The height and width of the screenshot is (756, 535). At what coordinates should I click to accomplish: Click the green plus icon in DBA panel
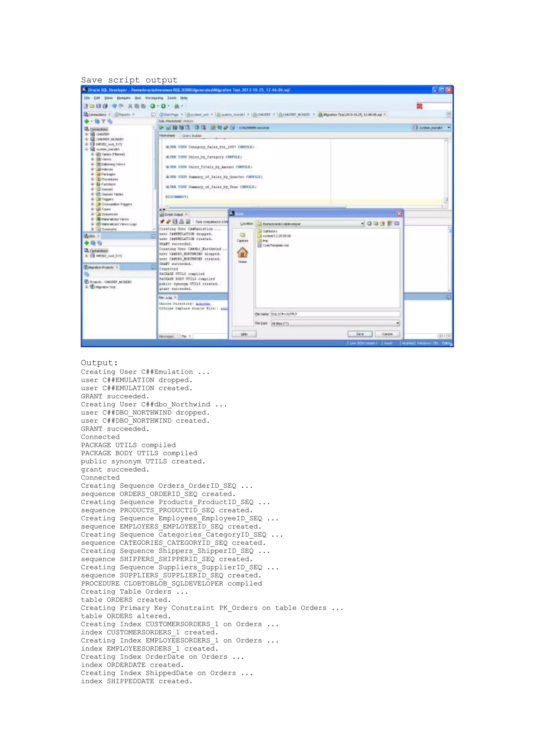(x=87, y=243)
